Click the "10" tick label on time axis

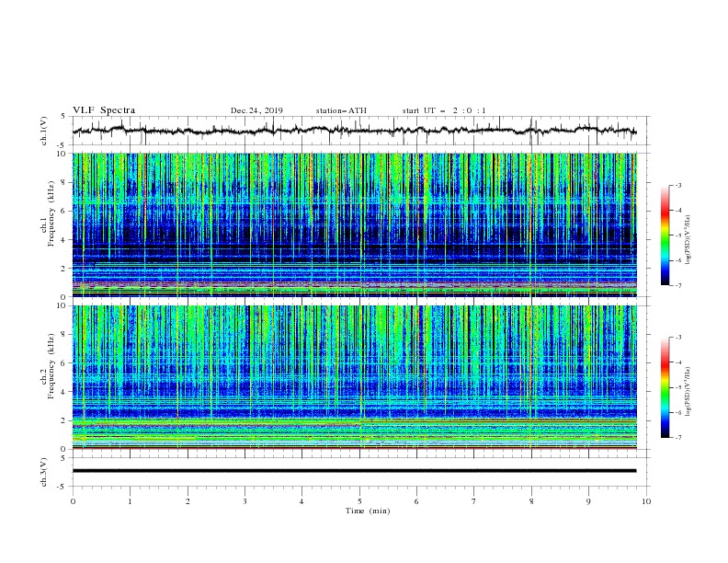pyautogui.click(x=646, y=501)
